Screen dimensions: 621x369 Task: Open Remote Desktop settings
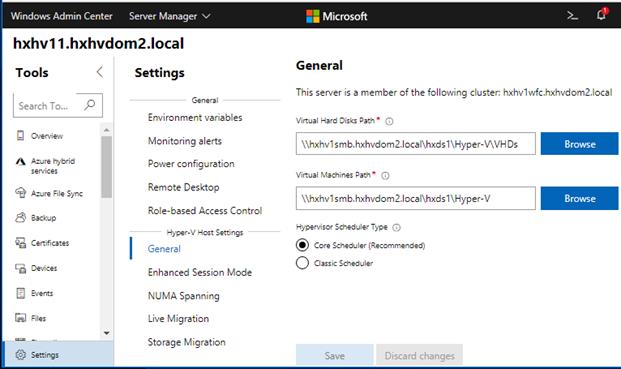183,187
